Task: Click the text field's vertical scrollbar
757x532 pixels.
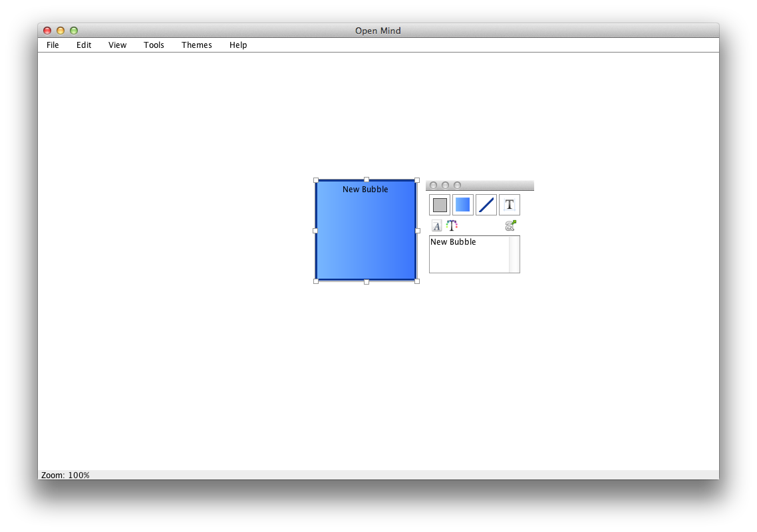Action: [515, 255]
